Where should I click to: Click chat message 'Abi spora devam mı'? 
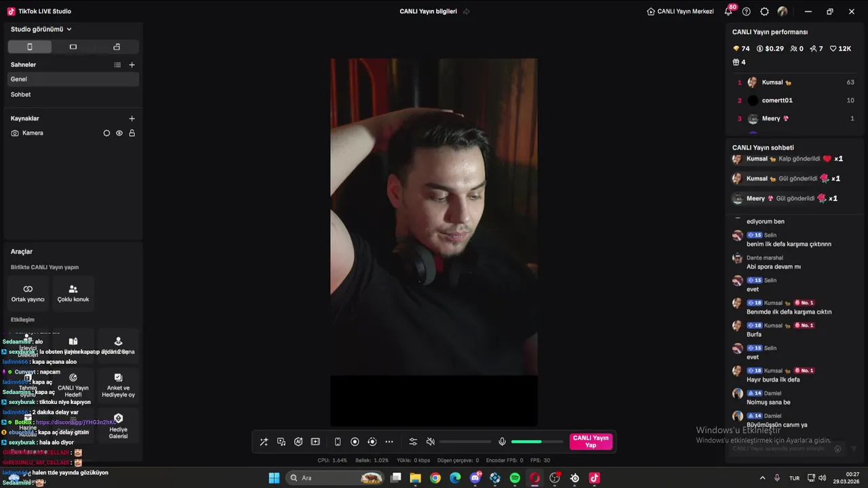coord(774,267)
